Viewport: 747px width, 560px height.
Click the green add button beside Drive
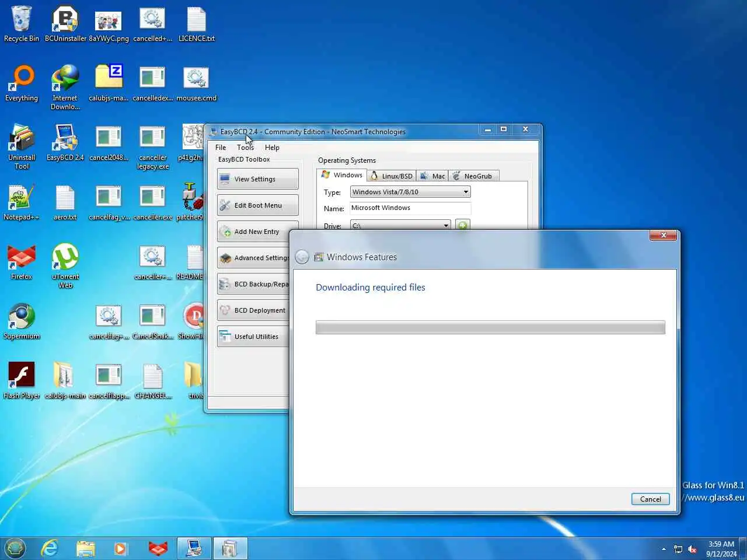462,225
